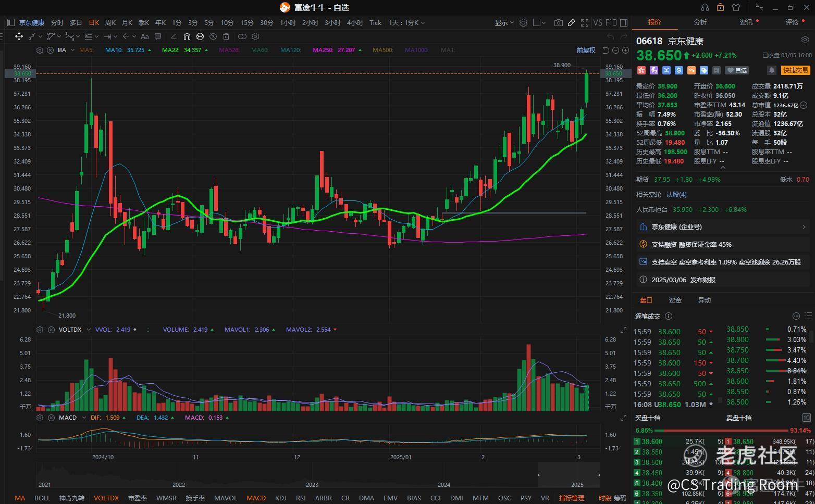The image size is (815, 504).
Task: Select the range measure tool
Action: [107, 36]
